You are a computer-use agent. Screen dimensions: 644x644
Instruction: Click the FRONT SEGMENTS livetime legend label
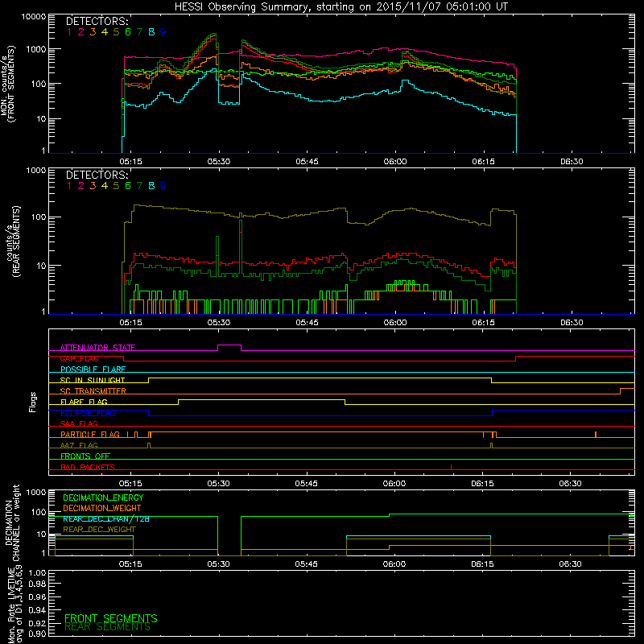pos(111,618)
